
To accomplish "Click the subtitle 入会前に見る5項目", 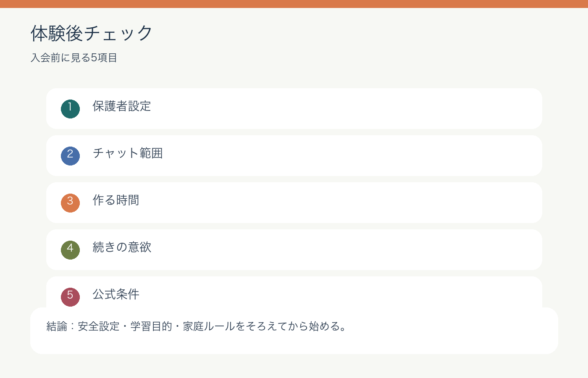I will 74,58.
